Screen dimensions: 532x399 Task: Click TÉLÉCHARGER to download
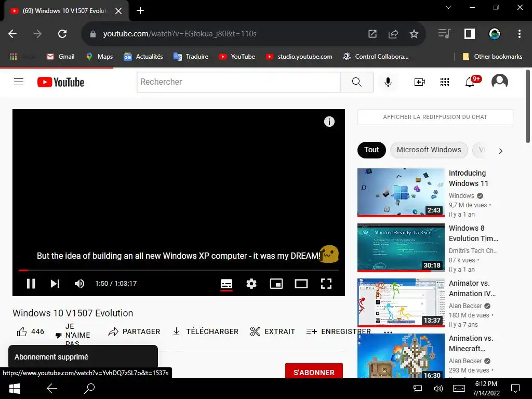pyautogui.click(x=206, y=331)
